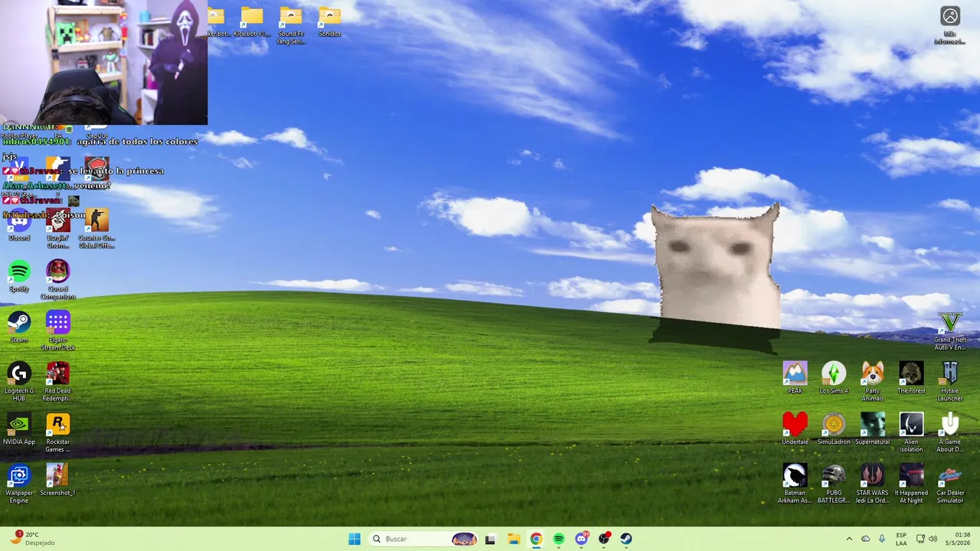Launch Burglin' Gnomes desktop shortcut
The height and width of the screenshot is (551, 980).
tap(58, 228)
